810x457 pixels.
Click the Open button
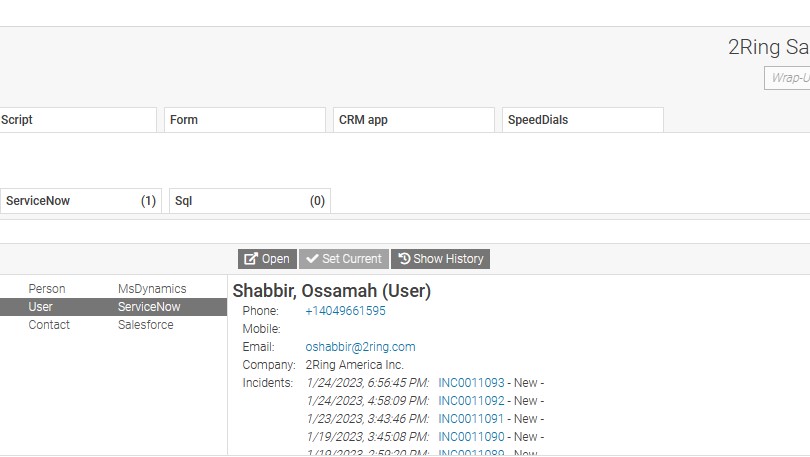click(x=267, y=259)
